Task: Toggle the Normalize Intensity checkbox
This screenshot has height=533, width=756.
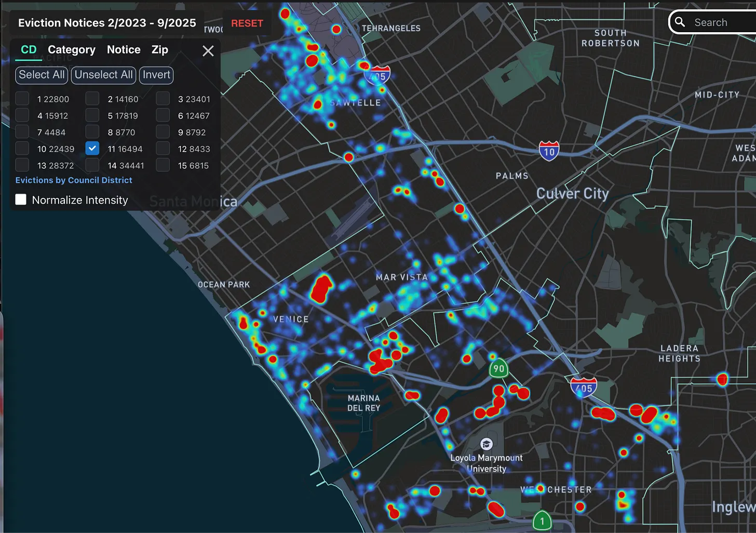Action: click(x=21, y=199)
